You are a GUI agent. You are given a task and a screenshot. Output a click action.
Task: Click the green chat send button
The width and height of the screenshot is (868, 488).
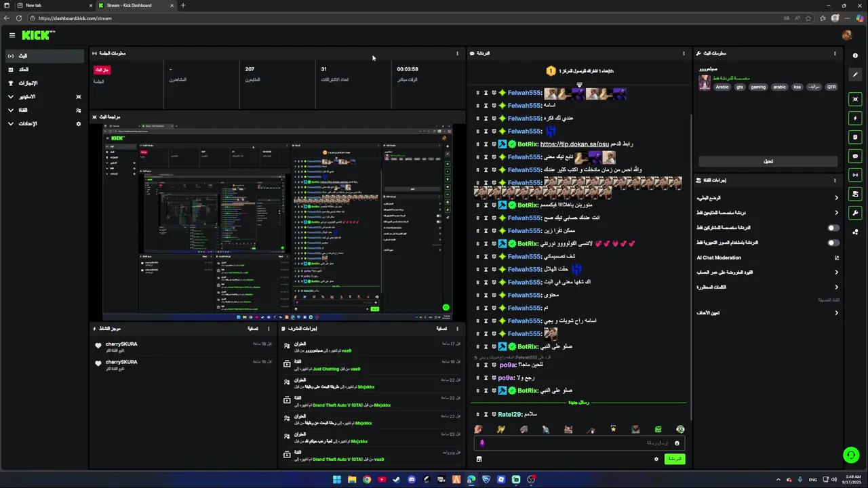(x=674, y=459)
